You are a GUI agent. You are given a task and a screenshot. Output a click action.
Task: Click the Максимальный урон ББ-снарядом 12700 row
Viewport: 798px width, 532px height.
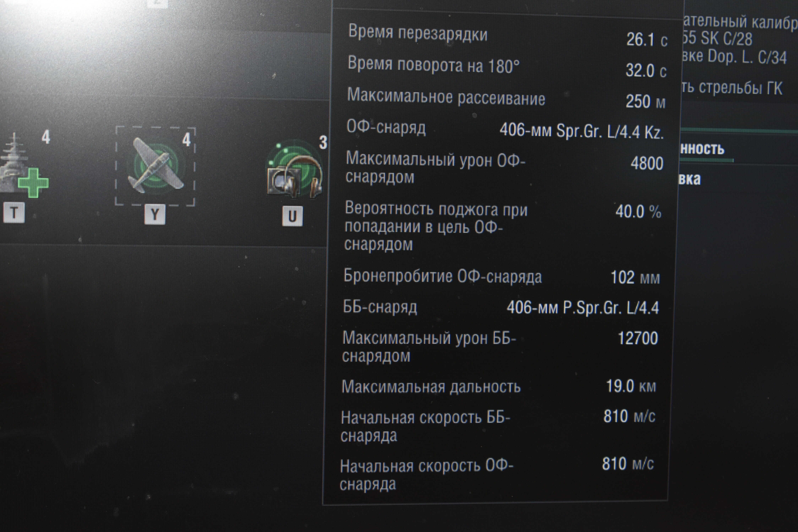(x=500, y=346)
